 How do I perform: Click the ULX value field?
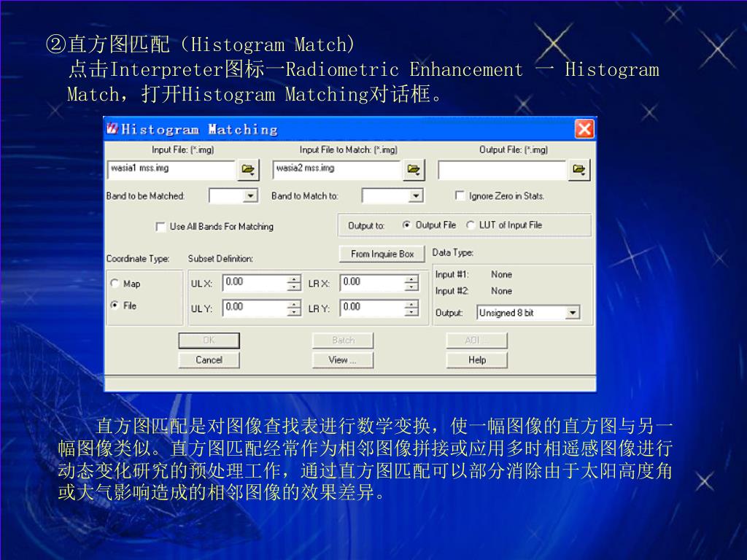coord(255,283)
